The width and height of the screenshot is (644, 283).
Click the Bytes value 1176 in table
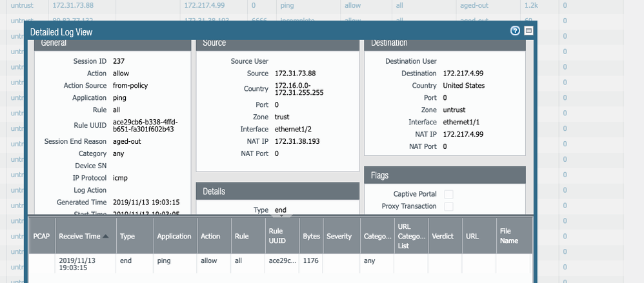[x=312, y=262]
